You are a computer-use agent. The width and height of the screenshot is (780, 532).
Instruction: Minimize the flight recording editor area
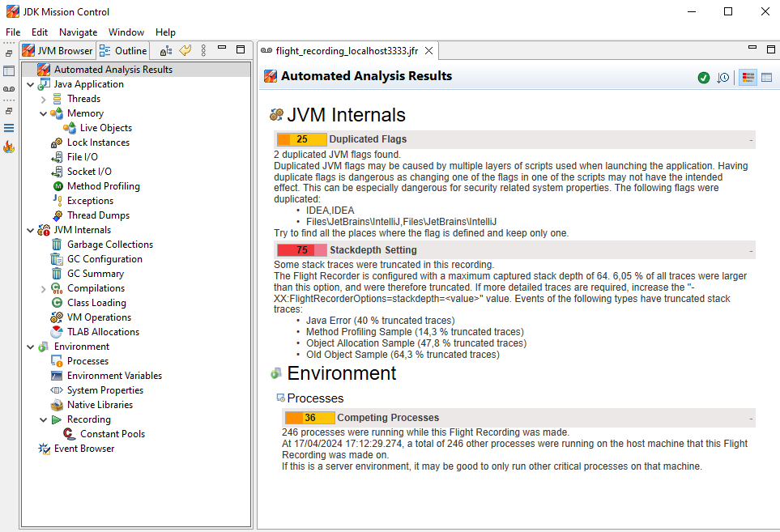point(752,48)
